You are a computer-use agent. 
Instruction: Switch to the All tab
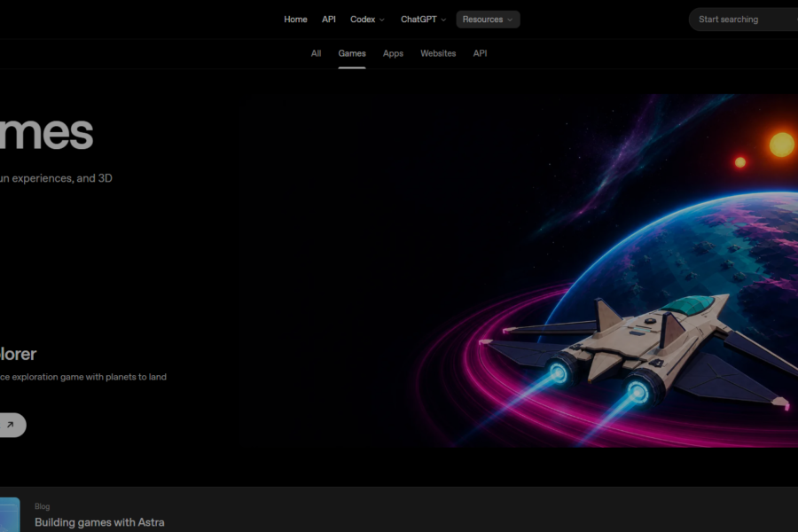click(x=316, y=53)
